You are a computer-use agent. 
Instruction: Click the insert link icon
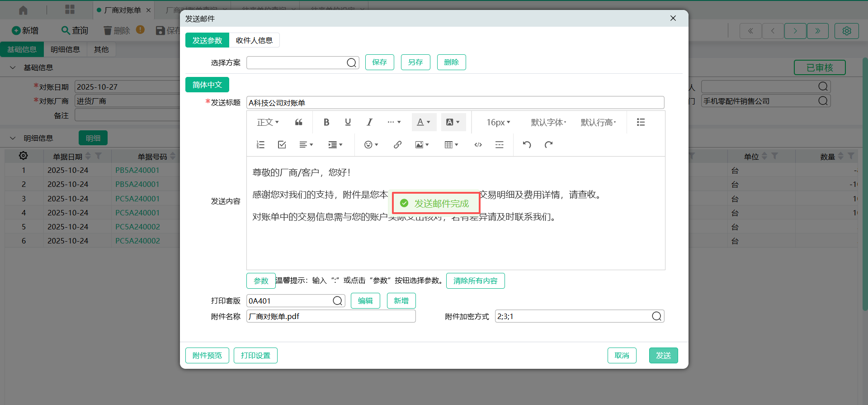[397, 145]
